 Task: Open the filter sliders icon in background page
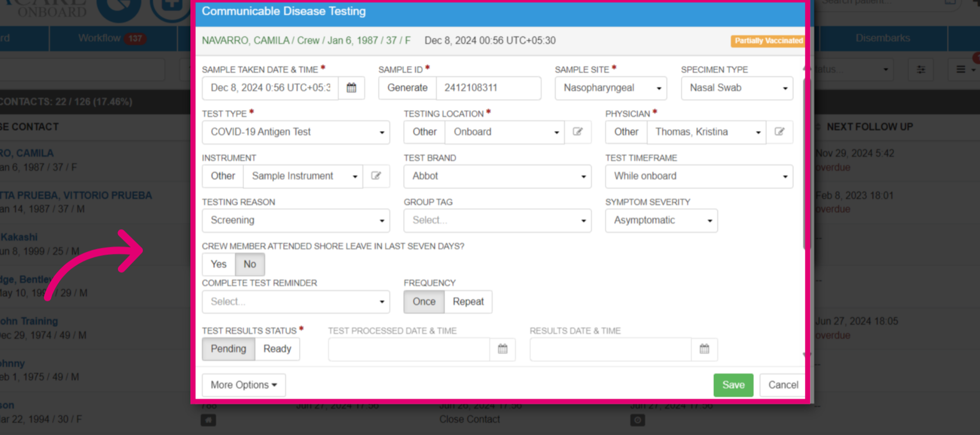pyautogui.click(x=921, y=69)
